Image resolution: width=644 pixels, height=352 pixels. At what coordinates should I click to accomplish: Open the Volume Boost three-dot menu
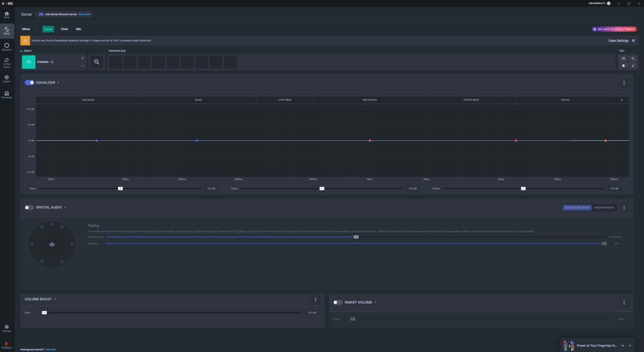(x=316, y=299)
